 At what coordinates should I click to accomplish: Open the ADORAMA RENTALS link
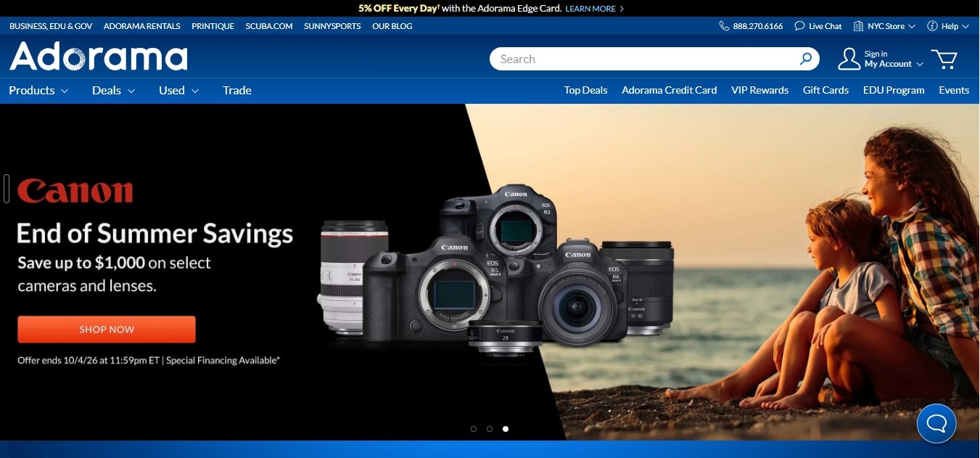(142, 26)
